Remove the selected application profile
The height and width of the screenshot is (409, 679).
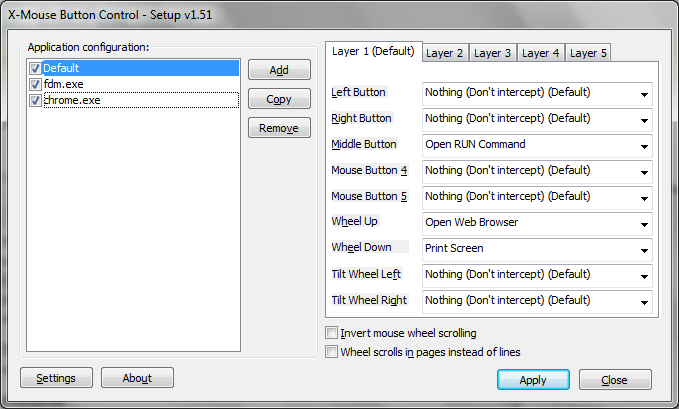(279, 128)
